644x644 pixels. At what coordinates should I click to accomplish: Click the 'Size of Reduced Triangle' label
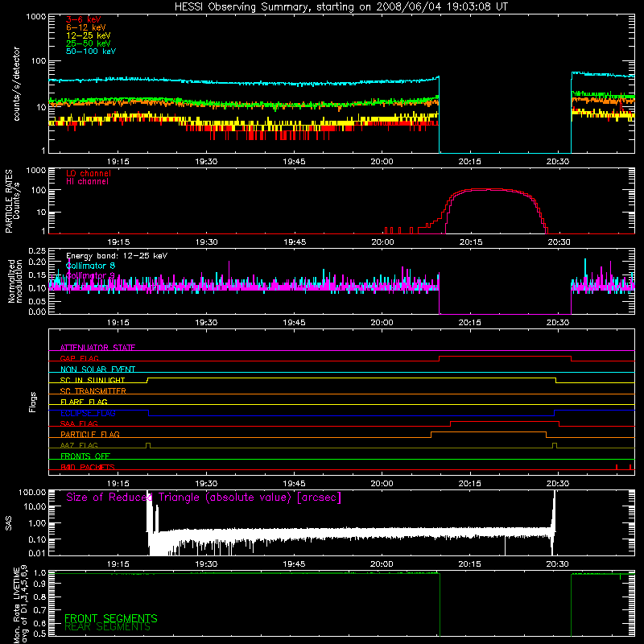(x=204, y=497)
